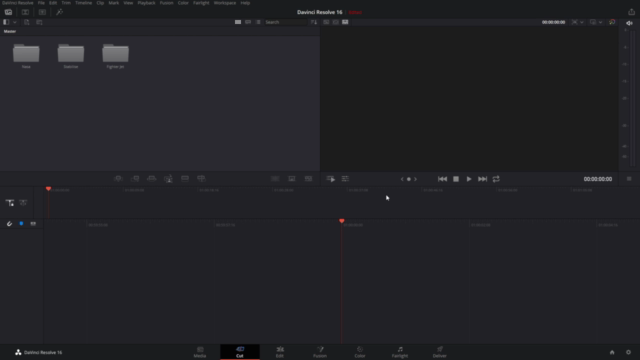Switch to the Edit page tab
This screenshot has width=640, height=360.
[280, 352]
